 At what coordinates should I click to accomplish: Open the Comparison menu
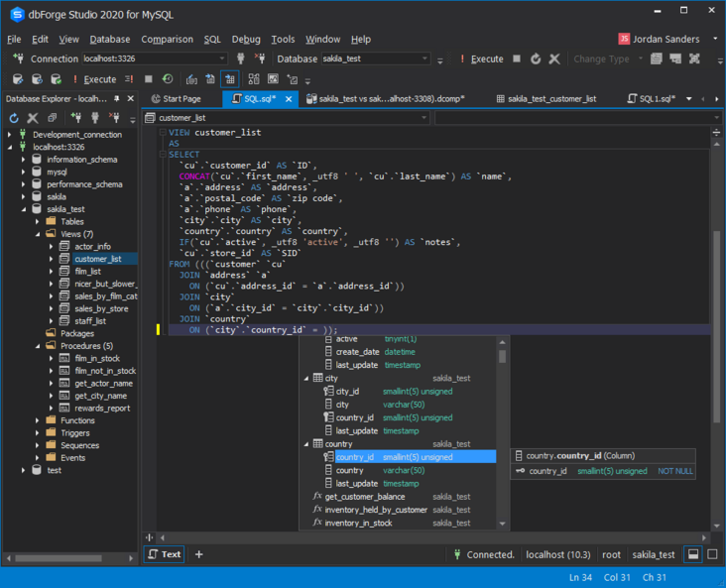click(167, 40)
